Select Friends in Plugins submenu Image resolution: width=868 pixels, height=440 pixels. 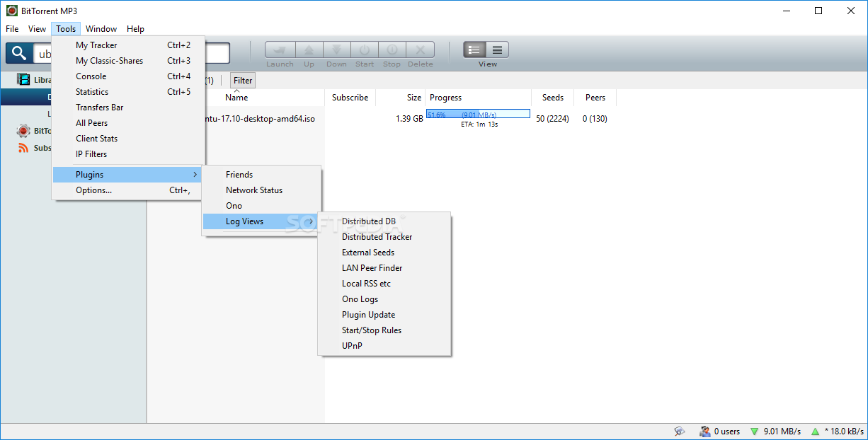tap(262, 175)
